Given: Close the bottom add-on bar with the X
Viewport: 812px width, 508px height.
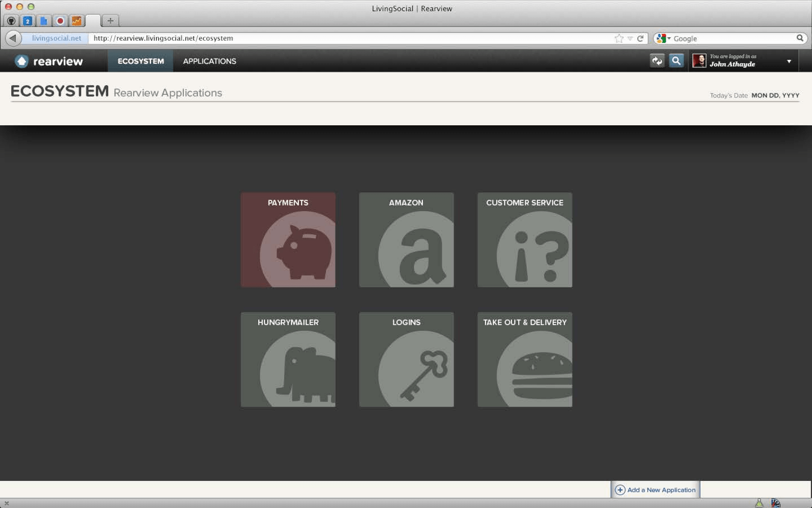Looking at the screenshot, I should click(6, 503).
